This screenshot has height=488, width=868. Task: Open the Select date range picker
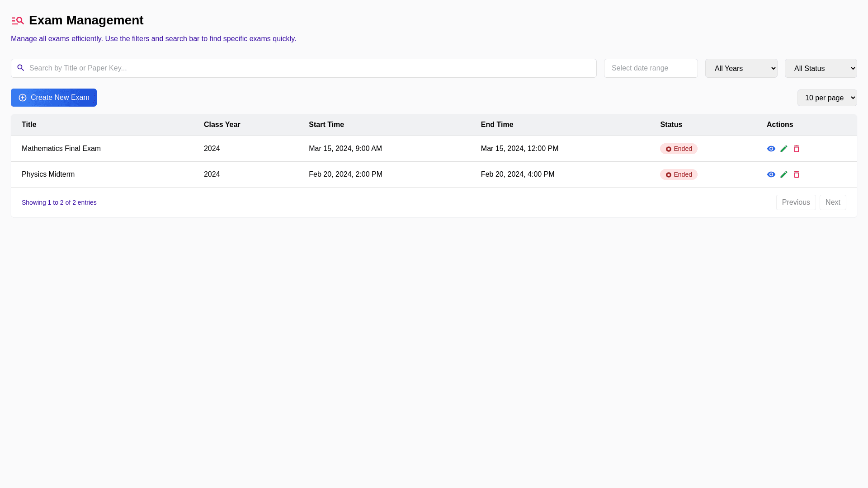[651, 68]
